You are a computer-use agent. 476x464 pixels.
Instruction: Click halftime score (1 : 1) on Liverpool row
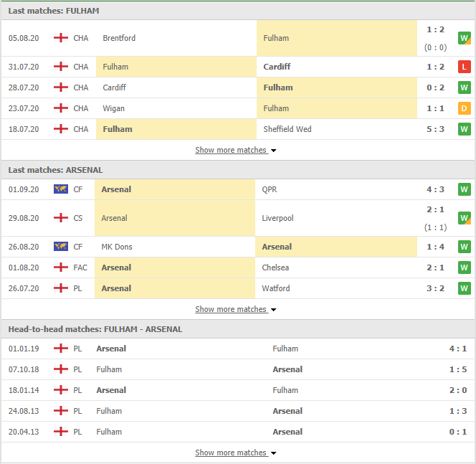pos(435,227)
